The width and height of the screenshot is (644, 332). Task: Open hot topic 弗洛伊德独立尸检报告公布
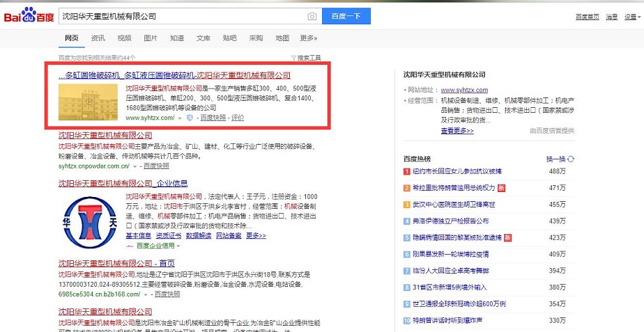click(x=450, y=221)
